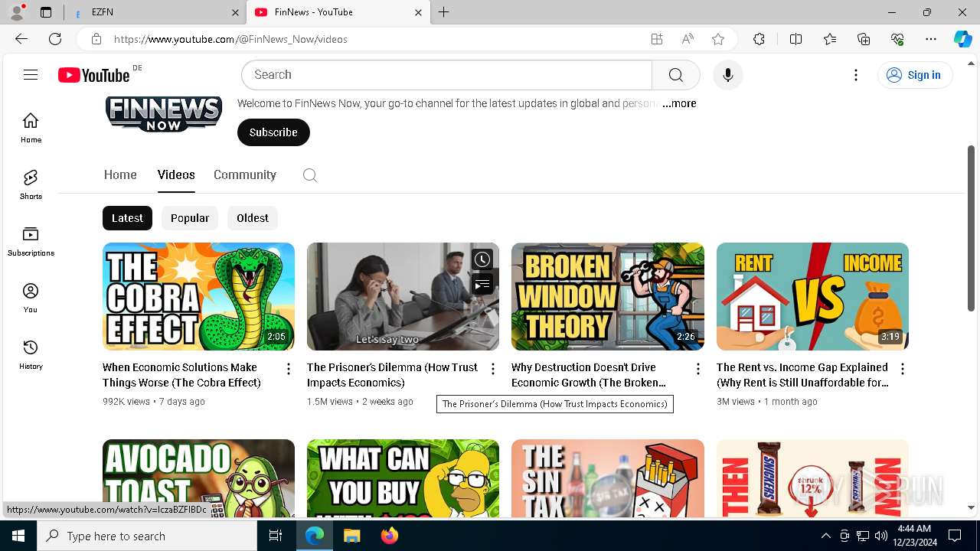The width and height of the screenshot is (980, 551).
Task: Open the Copilot icon in the toolbar
Action: 962,39
